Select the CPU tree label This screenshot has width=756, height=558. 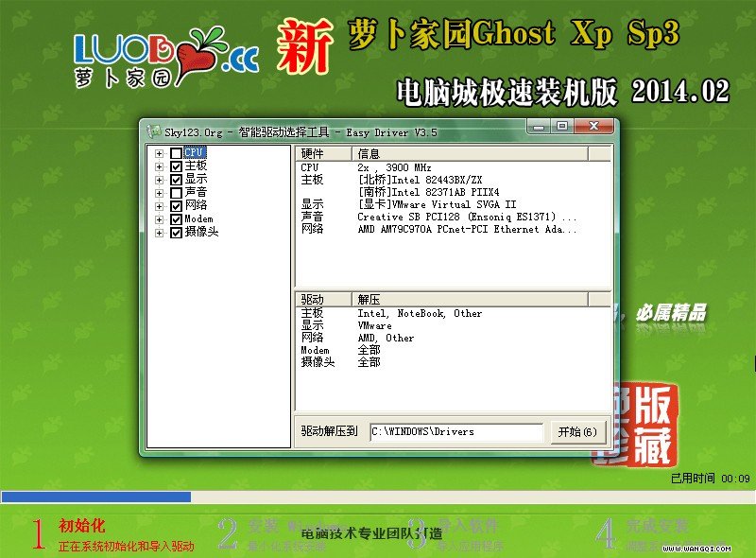195,152
